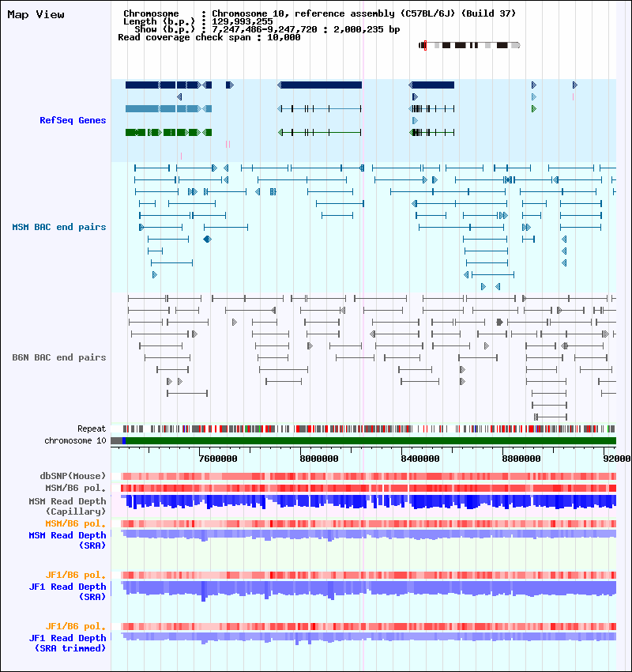
Task: Select the long dark blue gene bar near 8000000
Action: [320, 85]
